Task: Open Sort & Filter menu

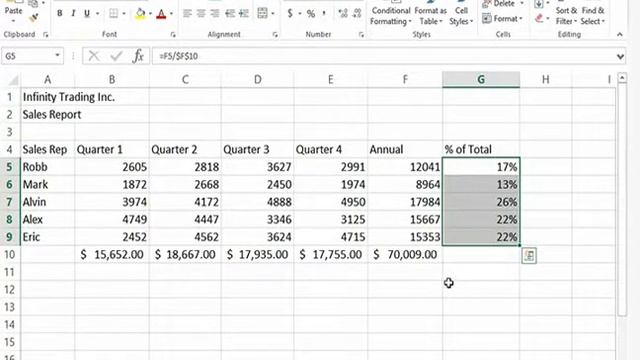Action: click(566, 16)
